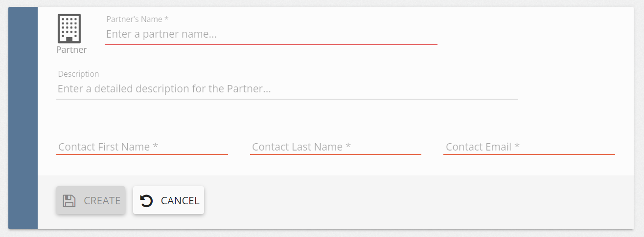
Task: Focus the Contact Email field
Action: 529,147
